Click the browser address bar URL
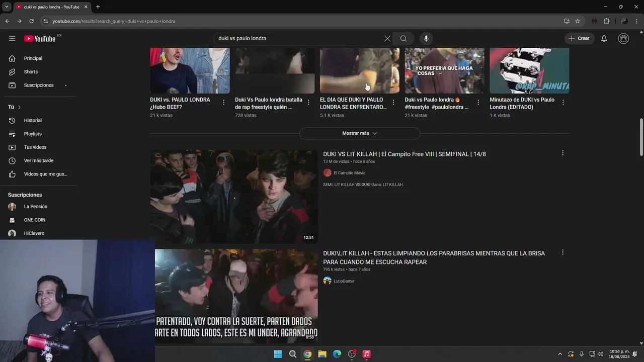Image resolution: width=644 pixels, height=362 pixels. coord(114,21)
